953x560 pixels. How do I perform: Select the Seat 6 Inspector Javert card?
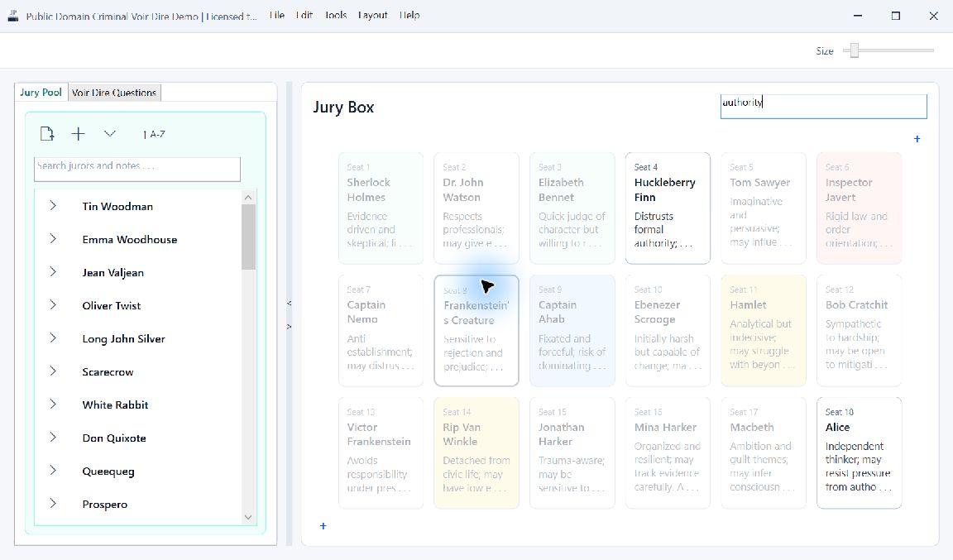tap(859, 208)
